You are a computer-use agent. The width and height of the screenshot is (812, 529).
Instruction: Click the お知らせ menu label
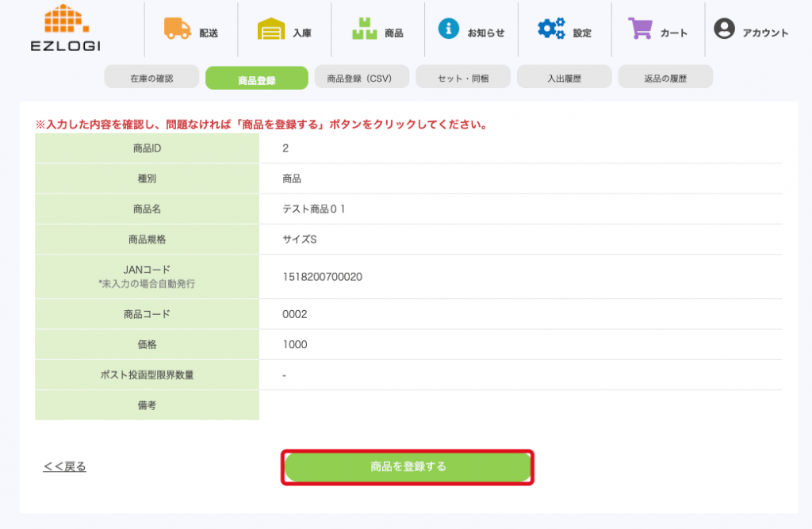(485, 33)
